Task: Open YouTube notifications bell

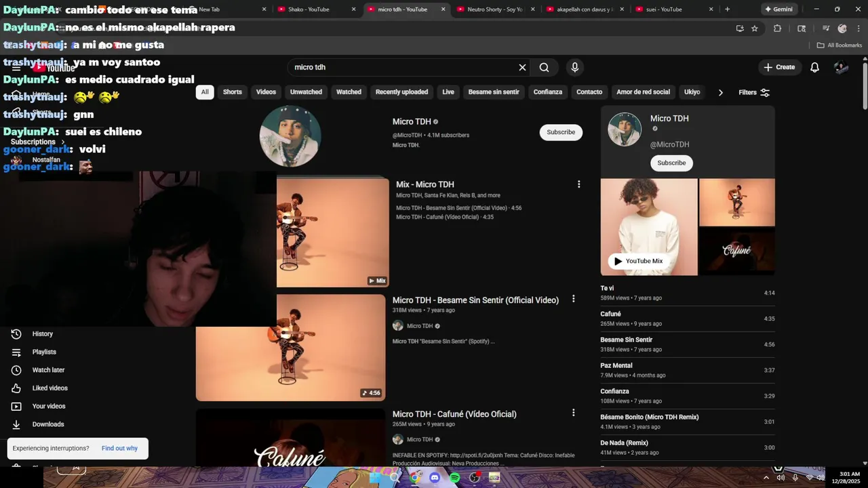Action: point(815,67)
